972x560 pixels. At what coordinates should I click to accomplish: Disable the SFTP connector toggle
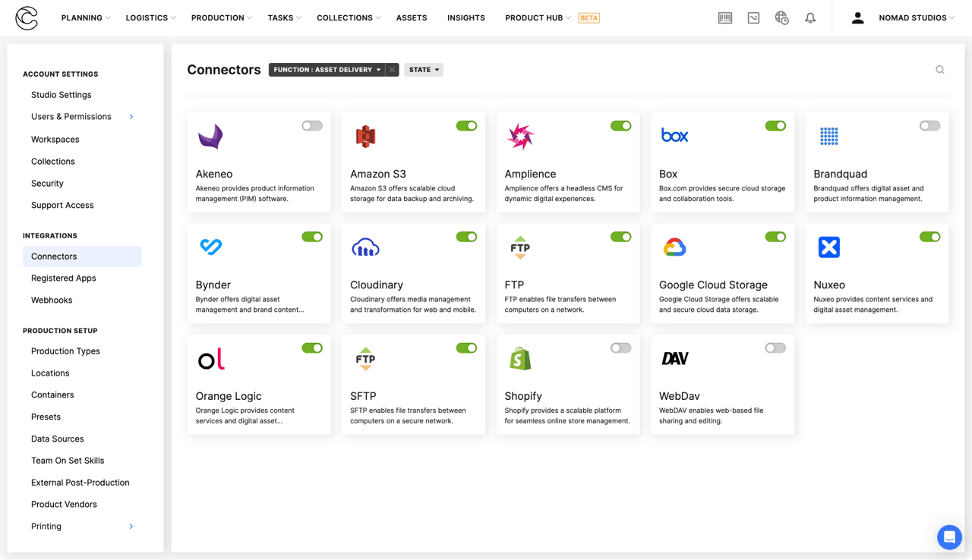[x=466, y=348]
